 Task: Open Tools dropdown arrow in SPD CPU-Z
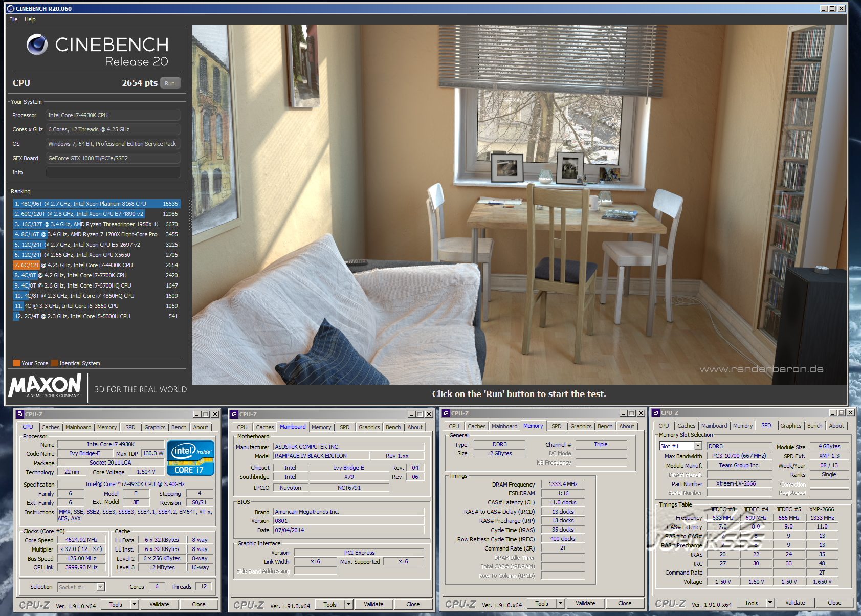(x=770, y=603)
